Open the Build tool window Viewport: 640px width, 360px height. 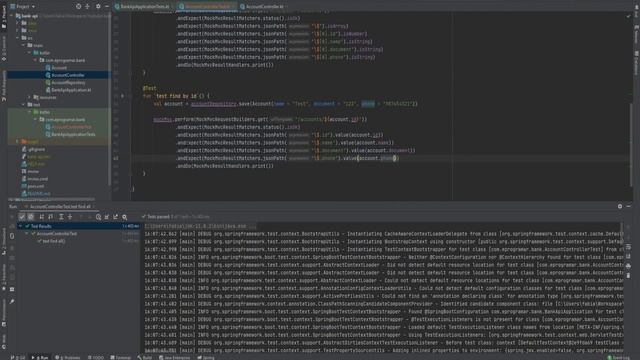(x=144, y=357)
